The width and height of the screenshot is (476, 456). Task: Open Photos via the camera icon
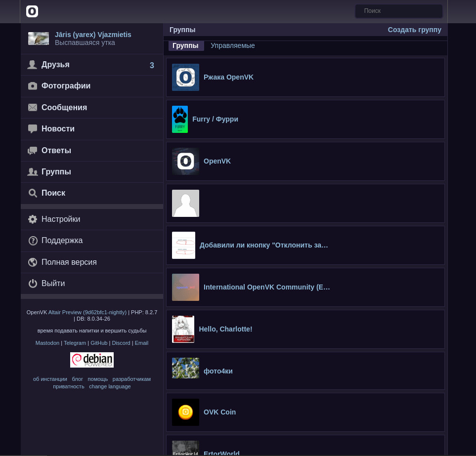(x=33, y=86)
